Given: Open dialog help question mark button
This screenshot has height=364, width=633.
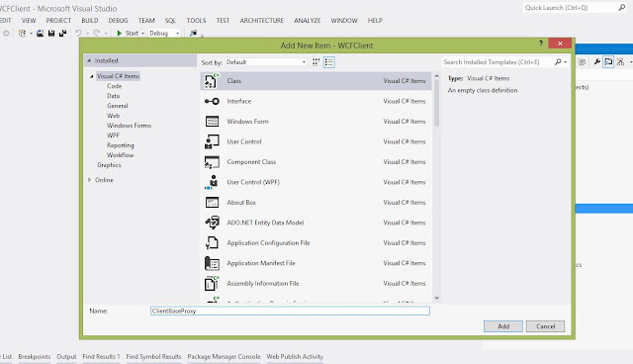Looking at the screenshot, I should pos(541,44).
